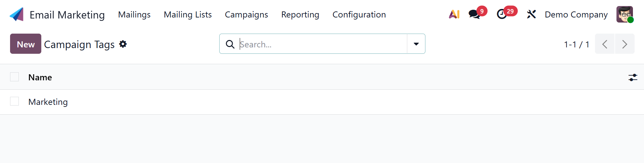
Task: Go to the next page arrow
Action: 625,44
